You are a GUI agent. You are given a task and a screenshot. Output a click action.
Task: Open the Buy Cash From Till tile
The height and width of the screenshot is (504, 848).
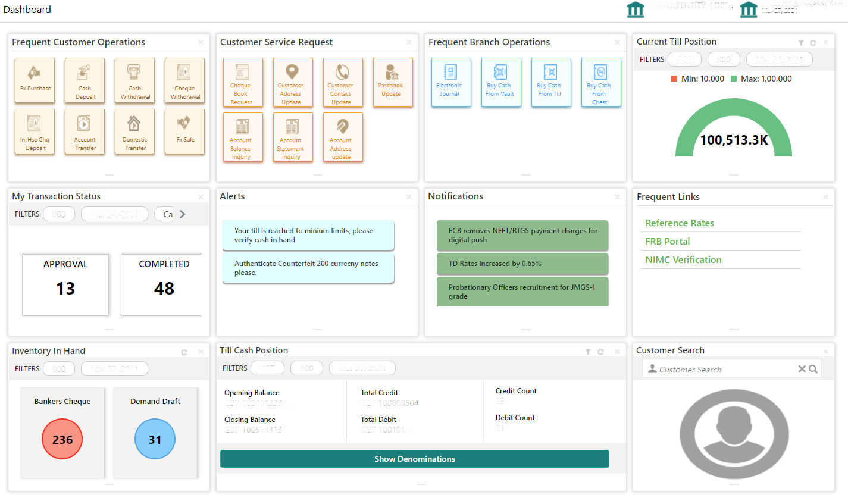pyautogui.click(x=551, y=82)
